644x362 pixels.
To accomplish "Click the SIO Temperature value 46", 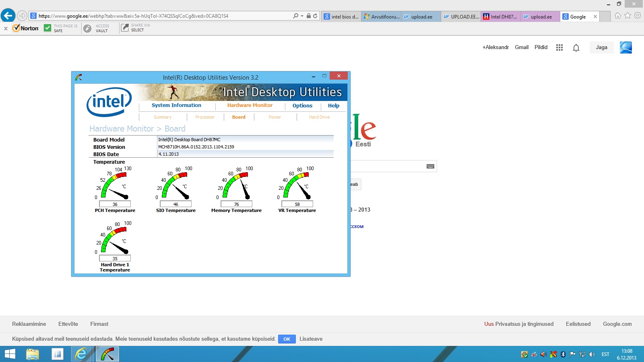I will pos(175,204).
